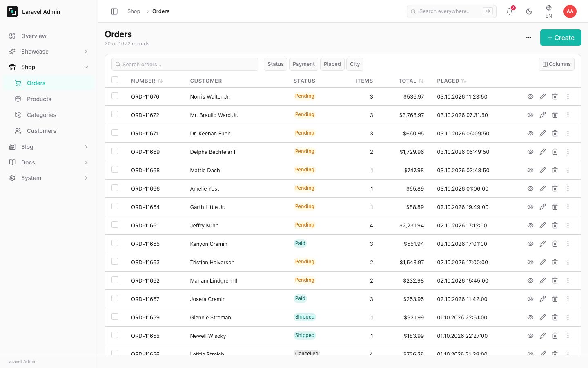Expand the System sidebar section

[49, 178]
